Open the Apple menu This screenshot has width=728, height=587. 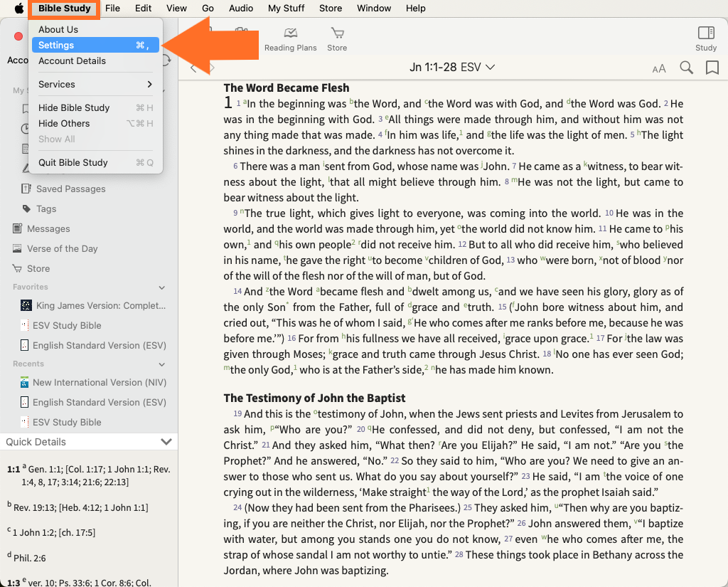coord(19,9)
